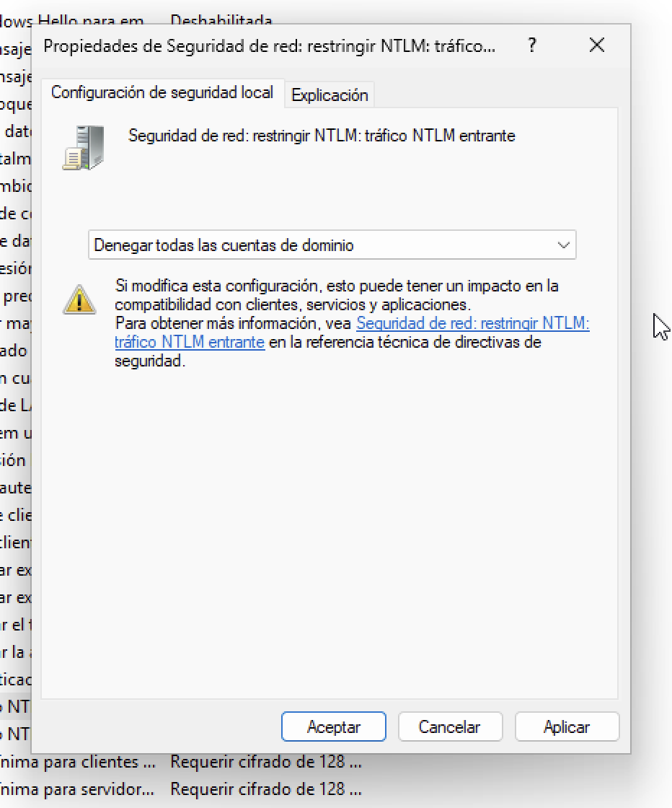Screen dimensions: 672x808
Task: Select the '...nima para clientes ...' row behind the dialog
Action: click(x=77, y=762)
